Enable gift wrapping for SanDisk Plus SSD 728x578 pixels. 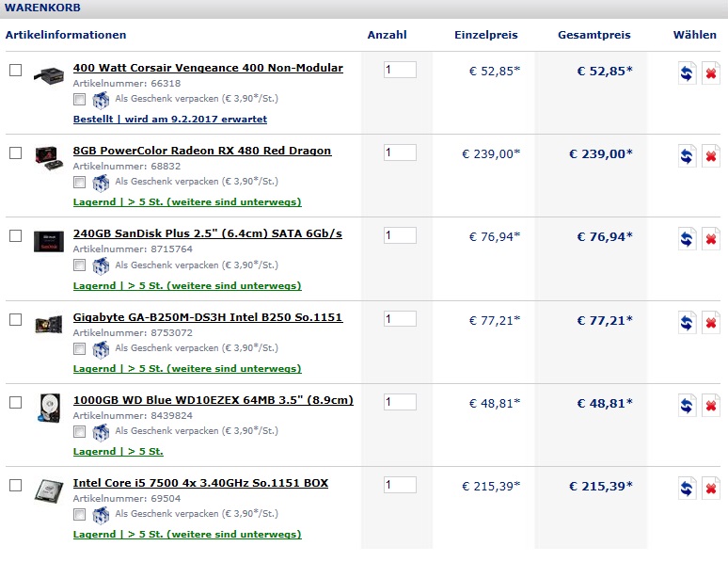[79, 265]
